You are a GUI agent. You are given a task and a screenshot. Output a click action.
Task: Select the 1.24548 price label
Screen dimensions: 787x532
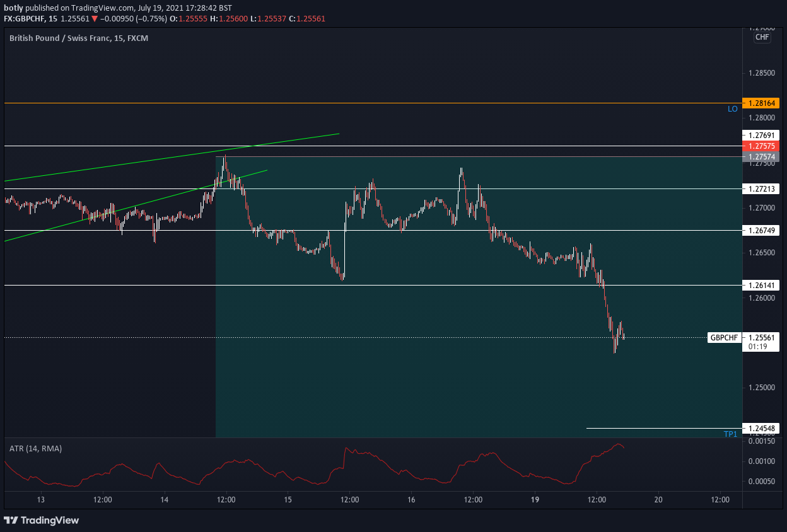point(761,429)
